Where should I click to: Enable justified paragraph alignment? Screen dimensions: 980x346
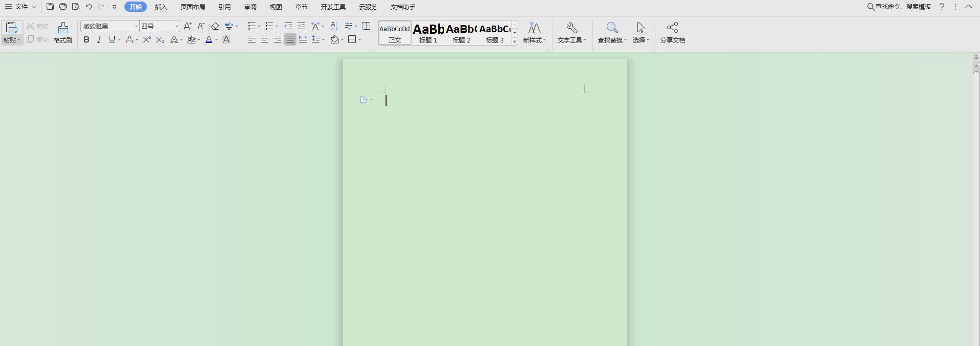[x=290, y=39]
